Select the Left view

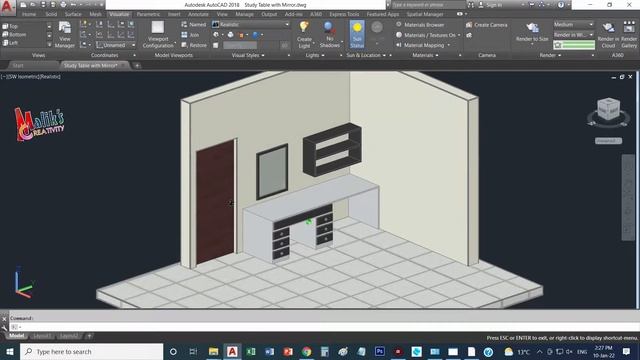point(10,42)
